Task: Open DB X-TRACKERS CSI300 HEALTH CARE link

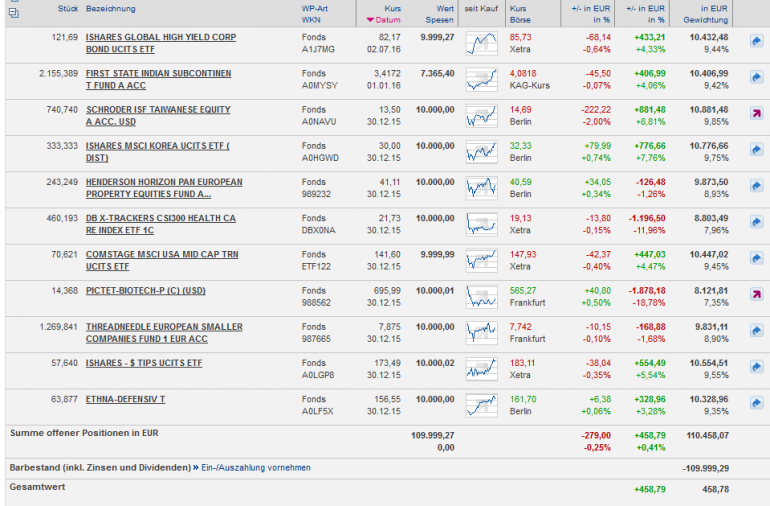Action: [161, 225]
